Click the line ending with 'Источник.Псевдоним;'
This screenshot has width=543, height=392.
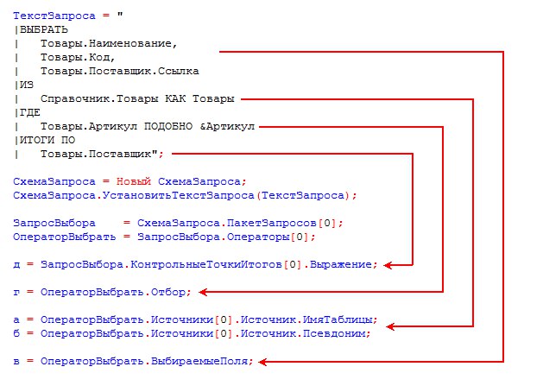[x=192, y=334]
